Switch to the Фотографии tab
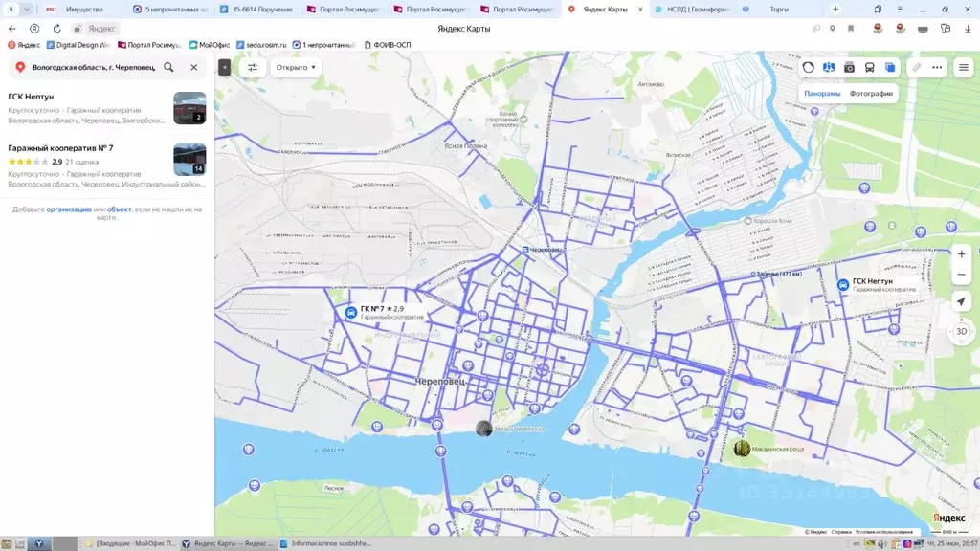This screenshot has height=551, width=980. click(871, 94)
